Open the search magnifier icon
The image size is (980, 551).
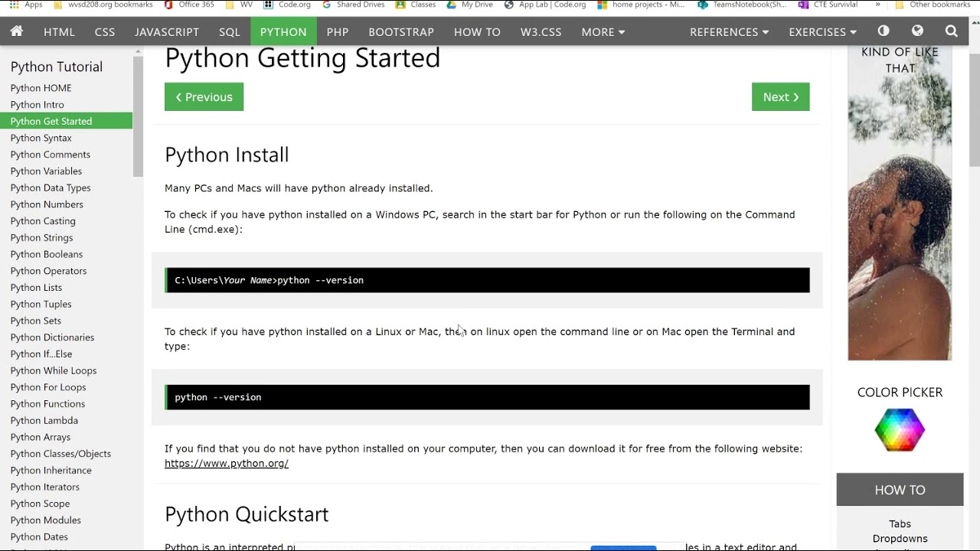pos(951,31)
